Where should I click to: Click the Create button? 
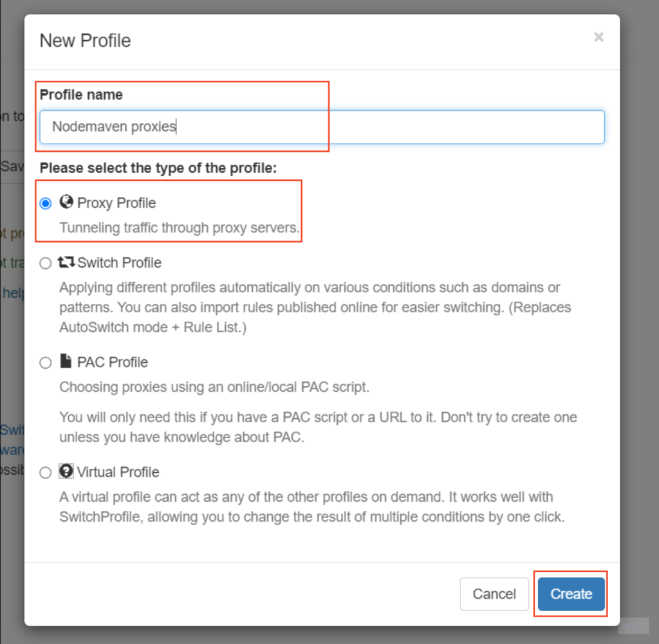(x=570, y=594)
